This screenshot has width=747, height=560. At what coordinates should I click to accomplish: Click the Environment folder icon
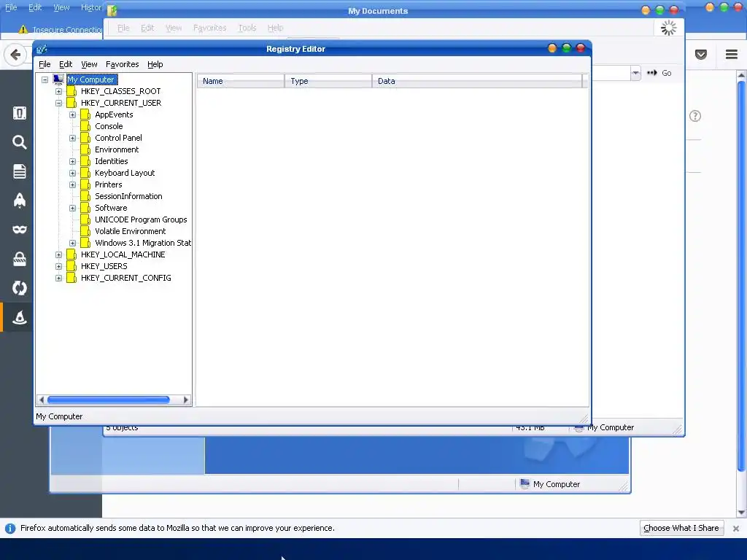click(85, 149)
